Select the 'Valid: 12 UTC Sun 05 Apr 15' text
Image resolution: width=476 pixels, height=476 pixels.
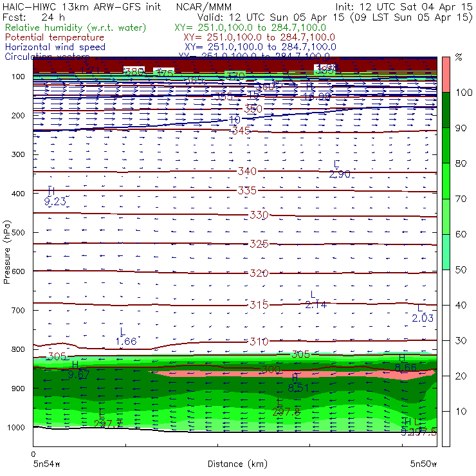coord(271,17)
